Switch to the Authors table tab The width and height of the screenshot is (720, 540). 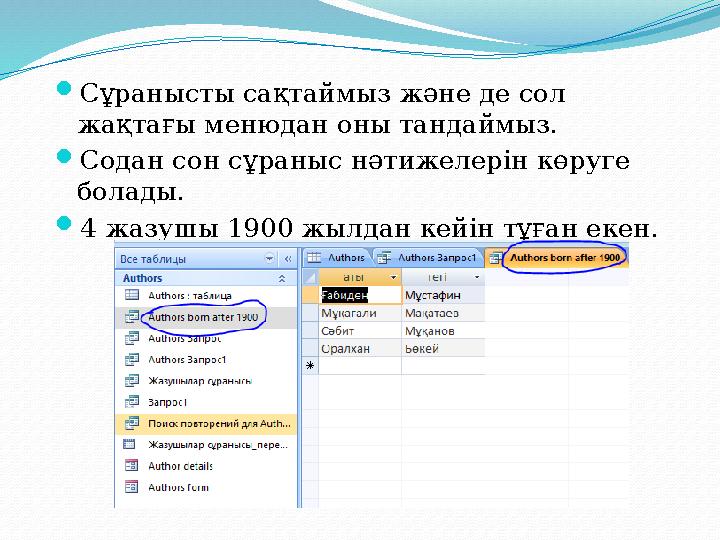click(x=338, y=258)
